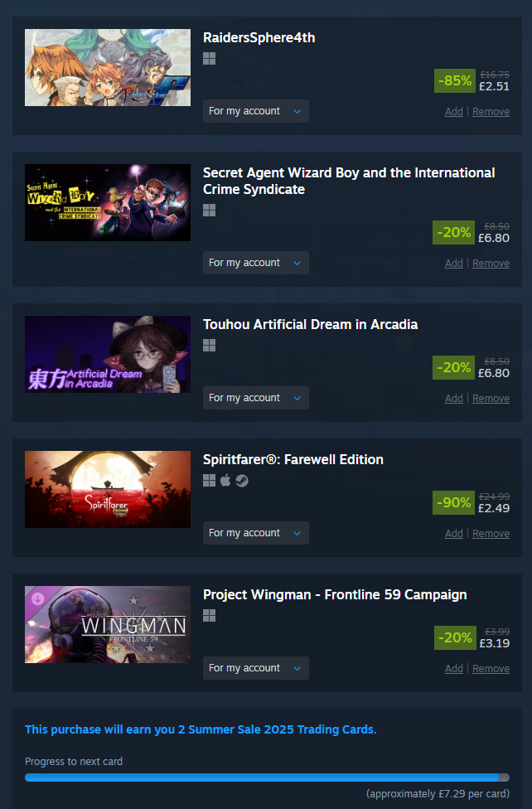Expand the For my account dropdown for Spiritfarer
Screen dimensions: 532x809
point(256,533)
